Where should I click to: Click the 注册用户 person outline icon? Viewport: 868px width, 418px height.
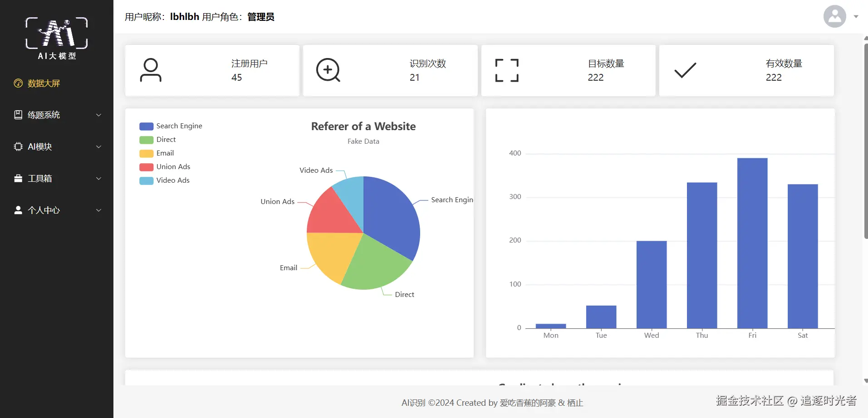pos(151,70)
